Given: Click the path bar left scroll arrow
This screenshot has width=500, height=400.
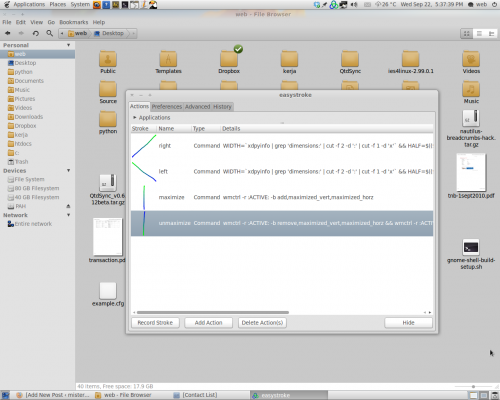Looking at the screenshot, I should (x=62, y=33).
